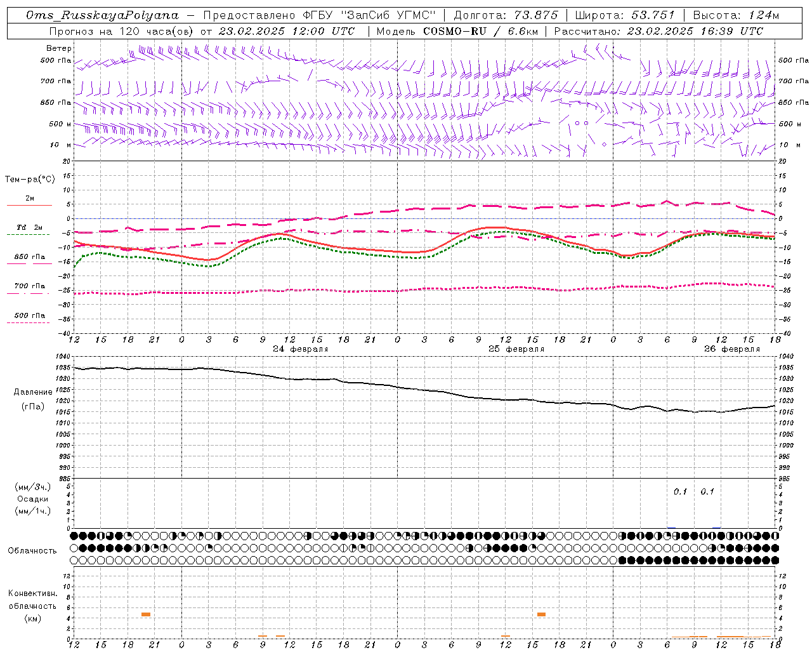Click the Облачность cloud cover label
812x650 pixels.
click(x=32, y=551)
